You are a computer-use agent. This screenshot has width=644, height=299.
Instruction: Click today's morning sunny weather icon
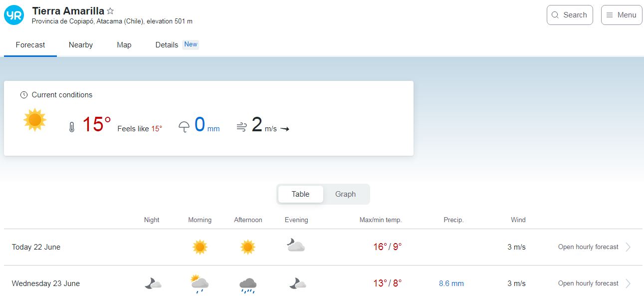pos(200,247)
